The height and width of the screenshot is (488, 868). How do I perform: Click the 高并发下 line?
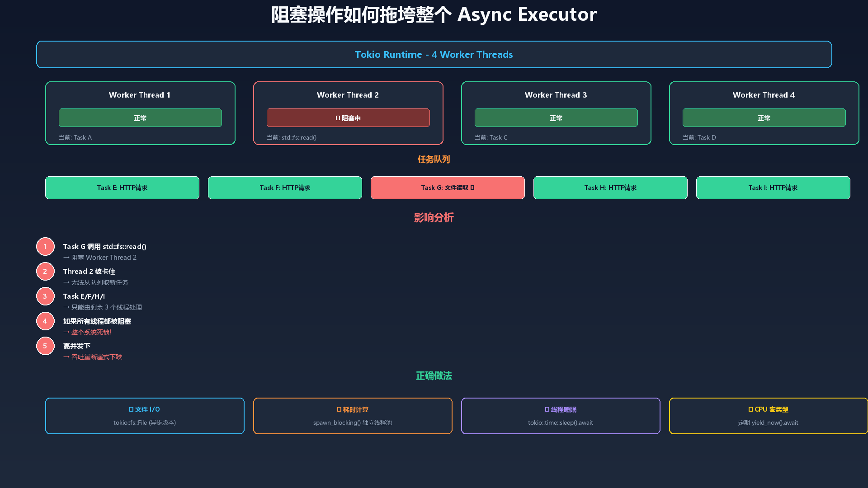tap(77, 346)
